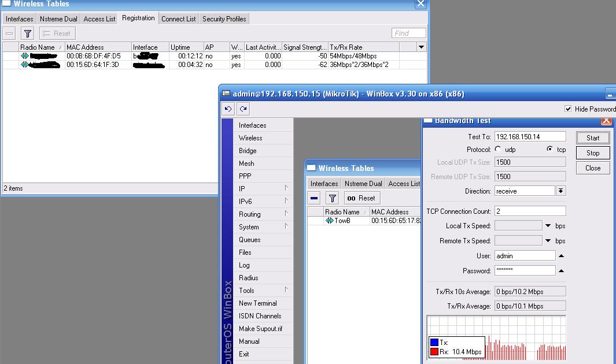616x364 pixels.
Task: Click the filter funnel in the inner Wireless Tables window
Action: coord(333,198)
